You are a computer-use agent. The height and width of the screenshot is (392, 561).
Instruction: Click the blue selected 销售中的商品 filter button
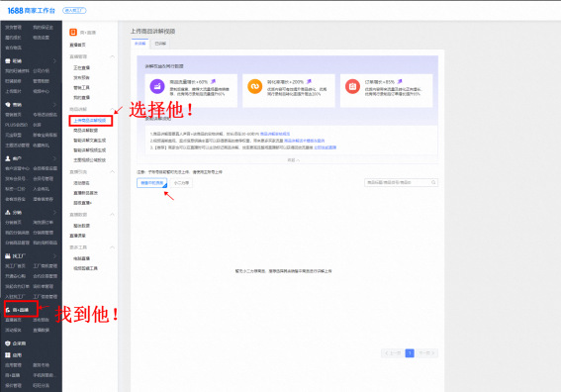coord(151,183)
